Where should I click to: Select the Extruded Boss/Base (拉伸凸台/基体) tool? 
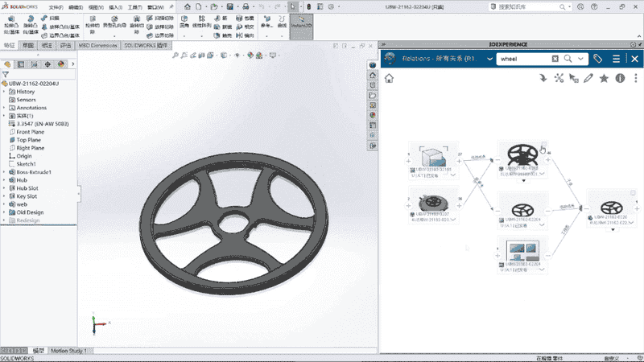[11, 25]
